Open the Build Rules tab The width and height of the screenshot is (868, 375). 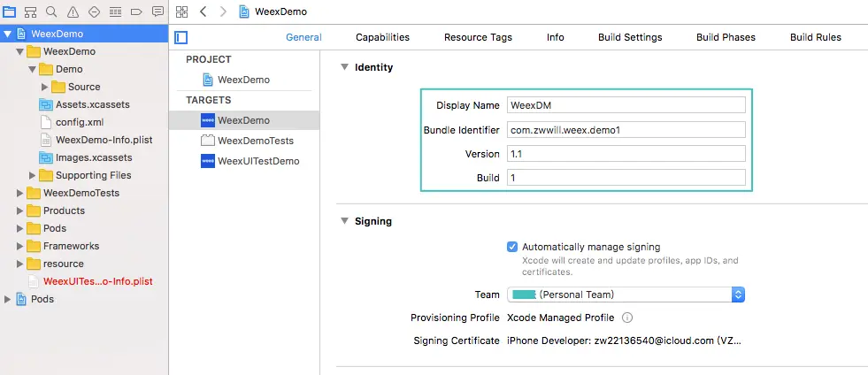click(x=816, y=38)
